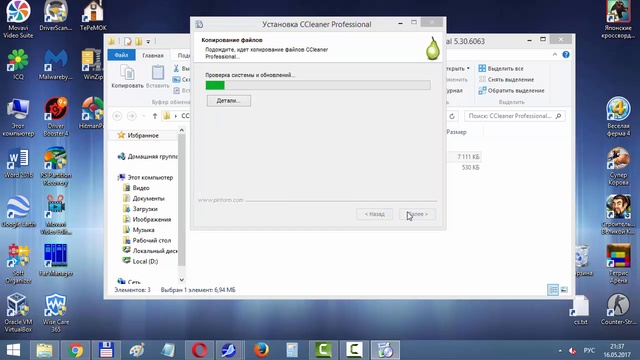Click the Explorer refresh button
The height and width of the screenshot is (360, 640).
coord(452,116)
